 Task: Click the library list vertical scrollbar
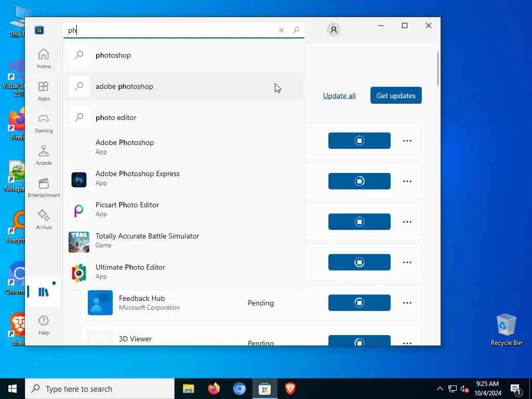pyautogui.click(x=437, y=69)
